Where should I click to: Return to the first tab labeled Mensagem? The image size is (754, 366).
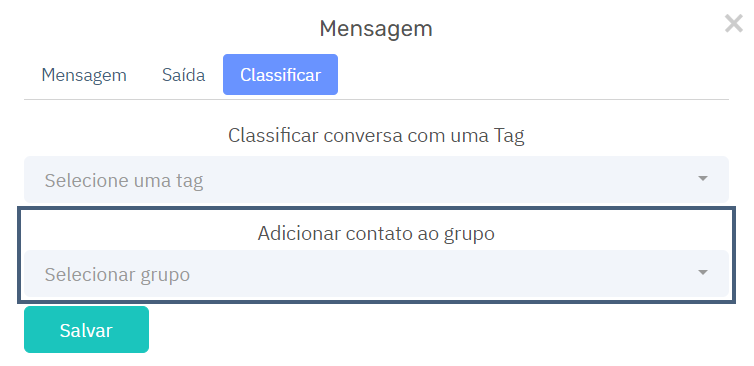[84, 75]
